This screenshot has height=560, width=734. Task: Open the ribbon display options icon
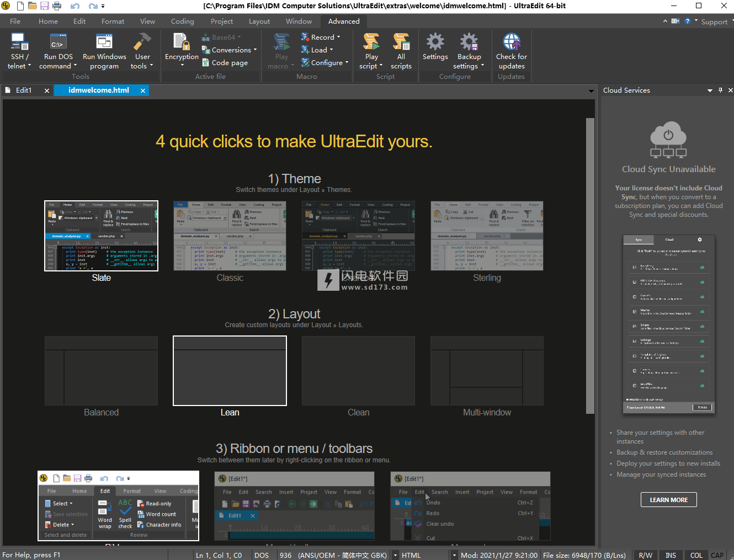[x=676, y=21]
